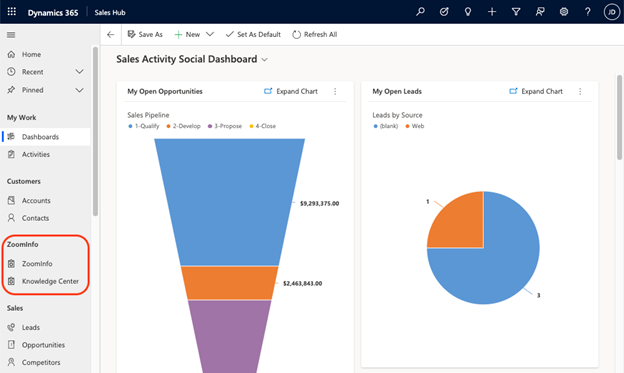This screenshot has height=373, width=624.
Task: Open the settings gear icon
Action: coord(564,12)
